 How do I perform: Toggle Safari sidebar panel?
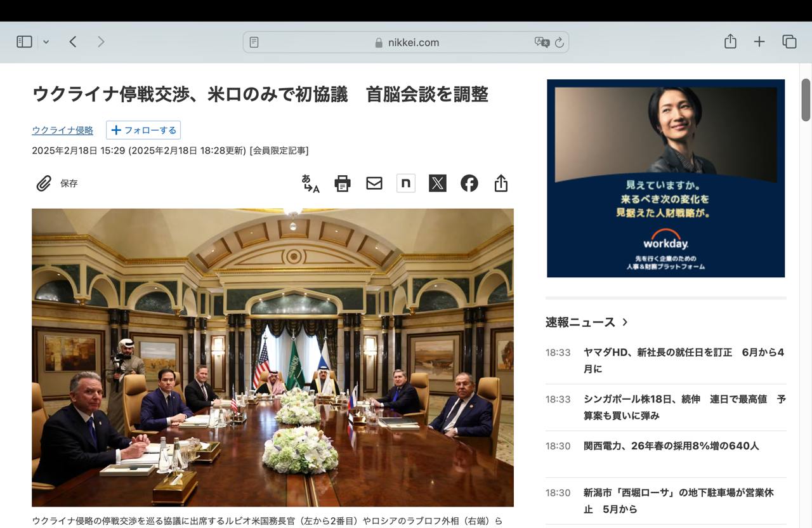click(x=24, y=42)
